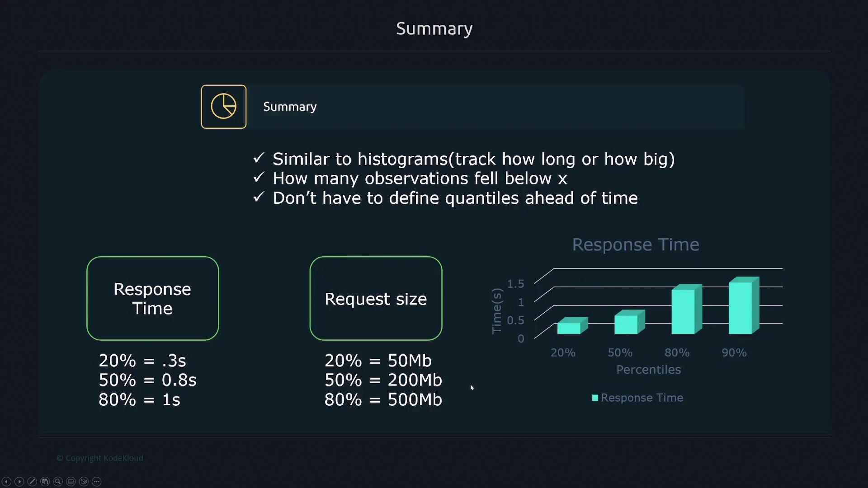Screen dimensions: 868x488
Task: Click the Response Time rounded box
Action: click(153, 298)
